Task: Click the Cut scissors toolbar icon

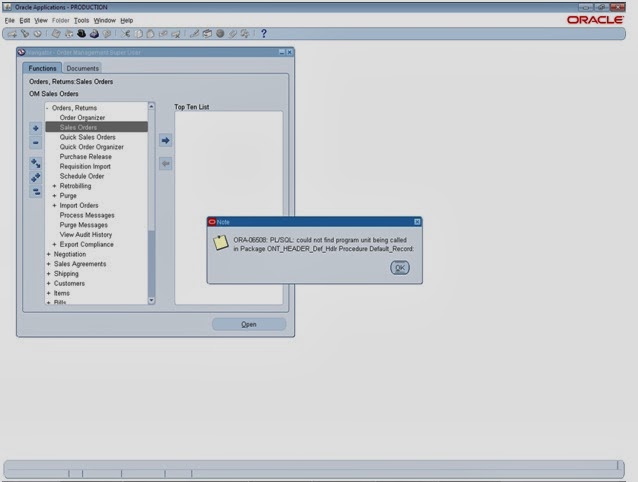Action: [x=126, y=34]
